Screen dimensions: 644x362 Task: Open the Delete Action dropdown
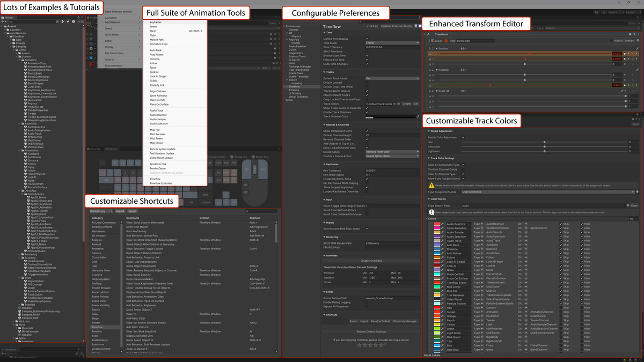click(x=393, y=152)
